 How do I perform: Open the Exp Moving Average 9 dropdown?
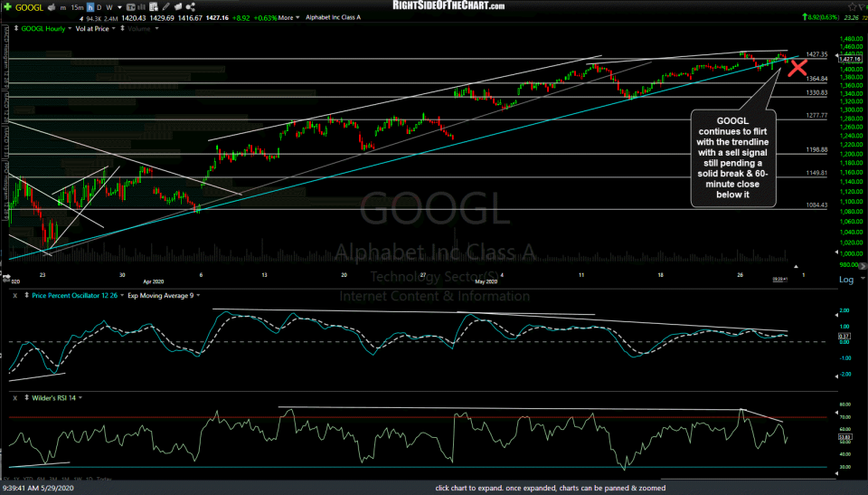tap(198, 295)
